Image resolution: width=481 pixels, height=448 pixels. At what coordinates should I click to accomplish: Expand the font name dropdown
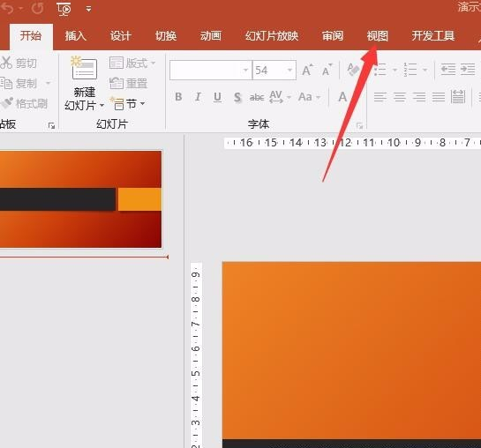[x=245, y=71]
